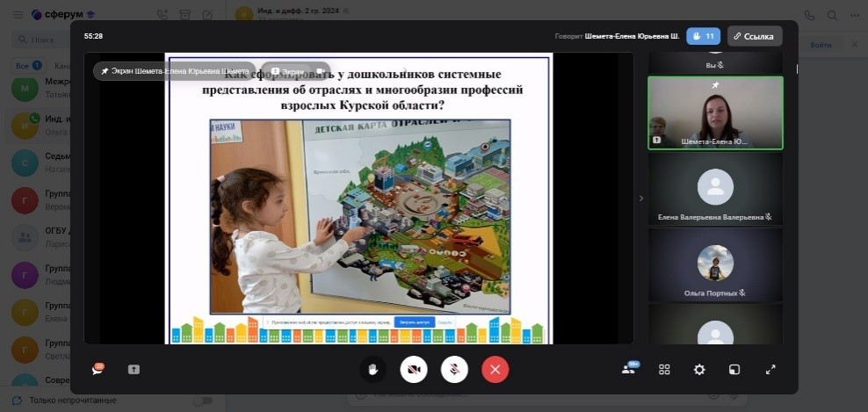Raise hand using the bottom hand button
The image size is (868, 412).
373,369
